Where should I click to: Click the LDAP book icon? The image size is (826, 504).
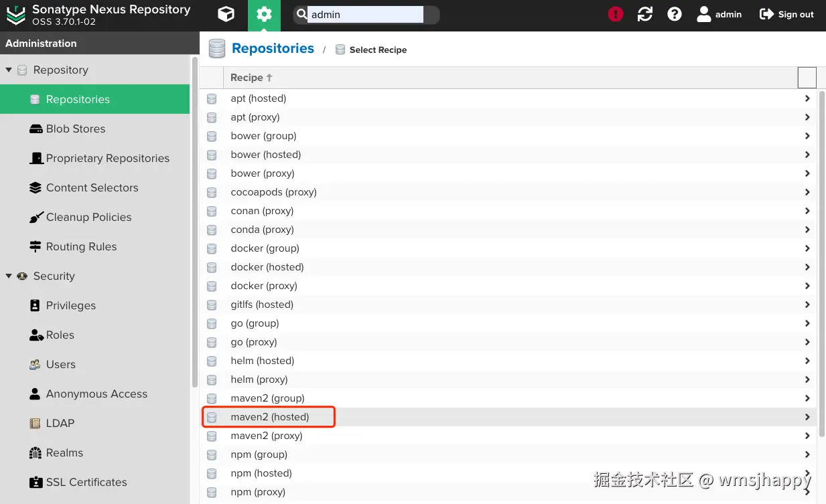(36, 423)
